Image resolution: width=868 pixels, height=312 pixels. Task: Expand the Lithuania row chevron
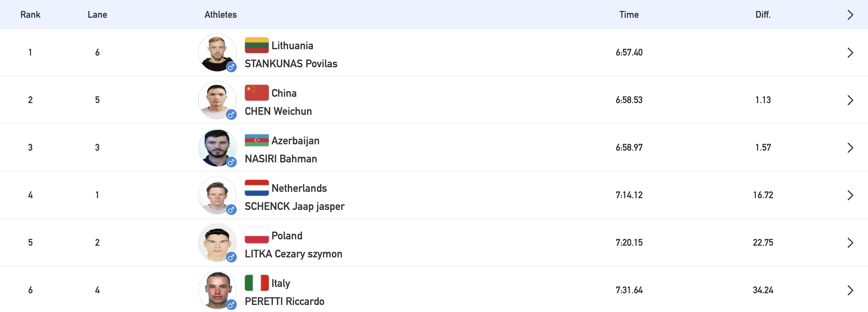click(x=850, y=52)
